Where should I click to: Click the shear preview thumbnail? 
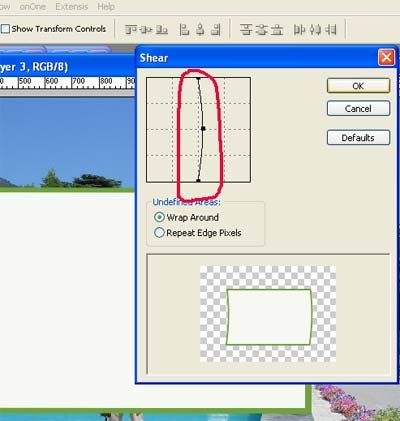click(268, 314)
